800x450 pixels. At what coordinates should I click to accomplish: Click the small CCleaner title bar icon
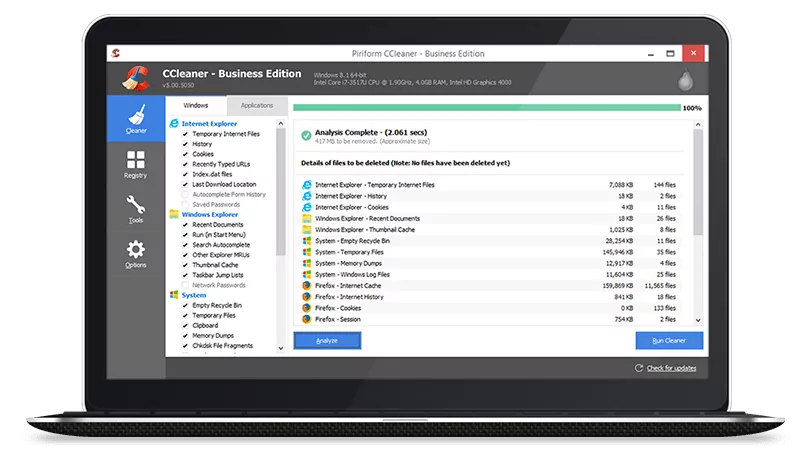tap(116, 53)
